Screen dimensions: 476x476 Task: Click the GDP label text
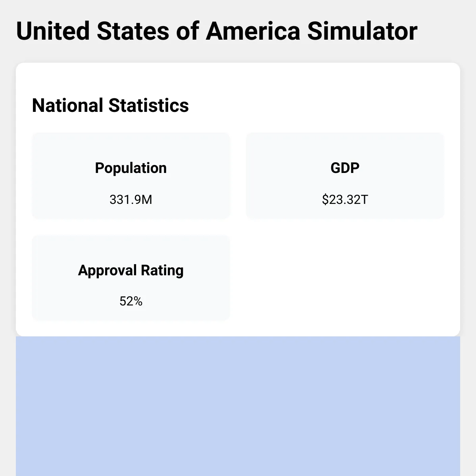click(x=345, y=168)
